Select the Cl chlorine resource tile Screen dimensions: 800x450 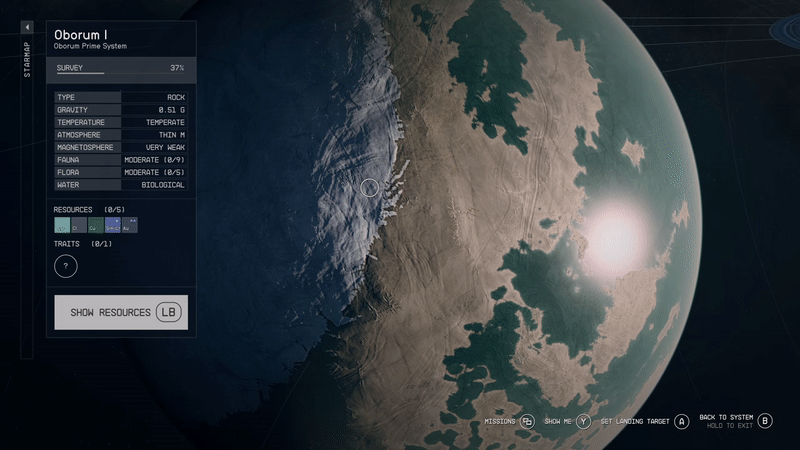(x=79, y=226)
